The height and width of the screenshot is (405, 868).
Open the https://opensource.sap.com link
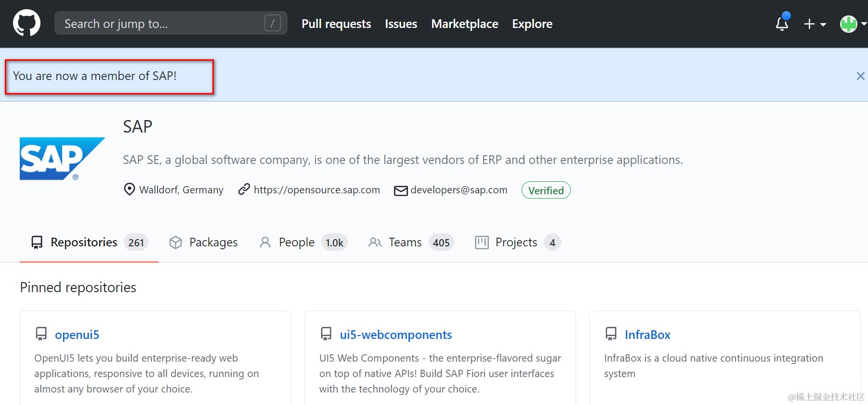tap(317, 190)
